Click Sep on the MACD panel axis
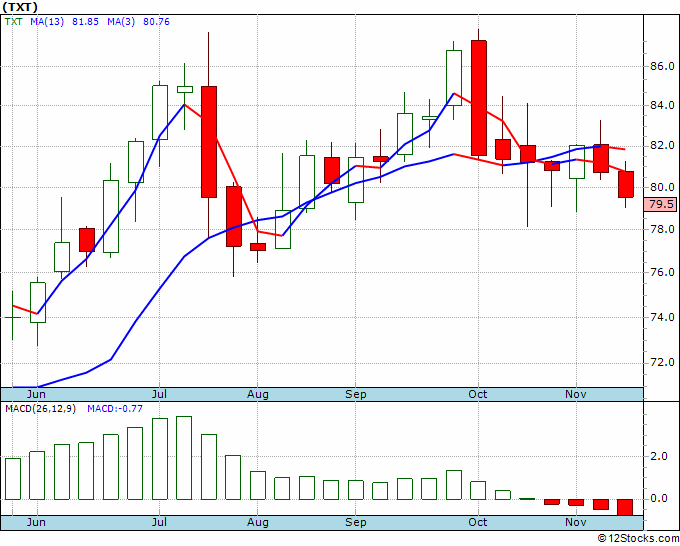Screen dimensions: 680x546 point(356,522)
